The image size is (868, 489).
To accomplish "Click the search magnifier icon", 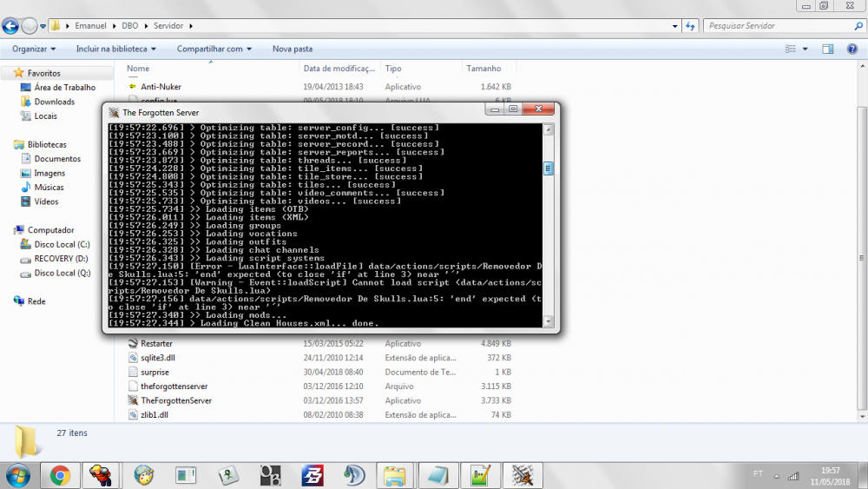I will [x=858, y=25].
